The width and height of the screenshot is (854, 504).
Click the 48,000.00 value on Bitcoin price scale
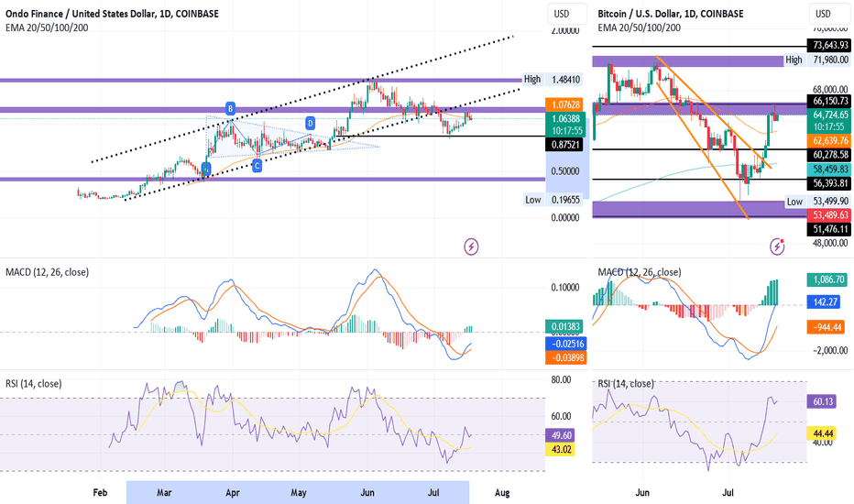[x=830, y=243]
